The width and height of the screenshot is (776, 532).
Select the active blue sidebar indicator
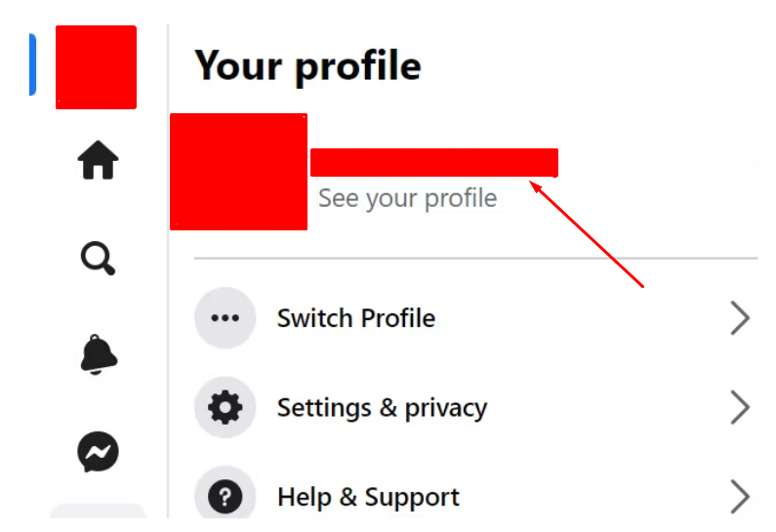32,64
